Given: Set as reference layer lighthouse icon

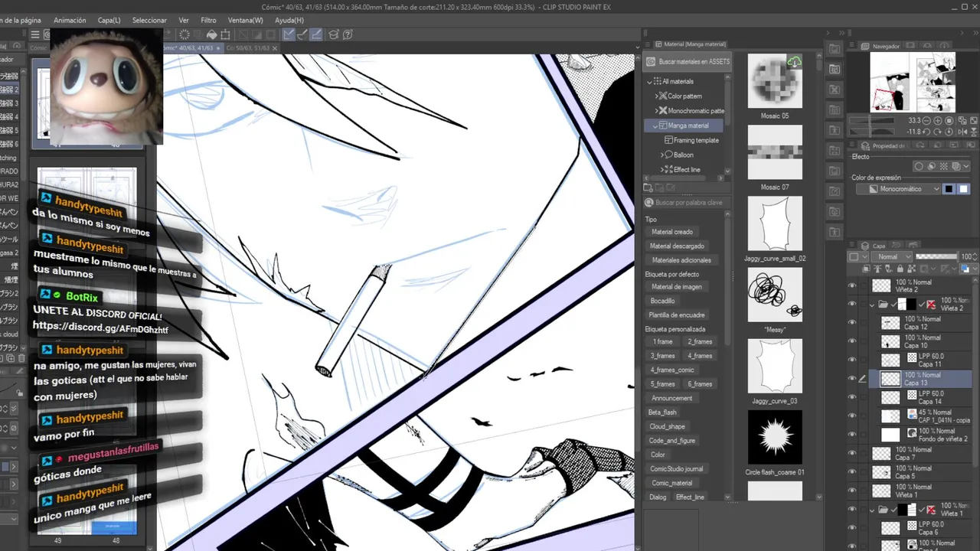Looking at the screenshot, I should click(x=877, y=269).
